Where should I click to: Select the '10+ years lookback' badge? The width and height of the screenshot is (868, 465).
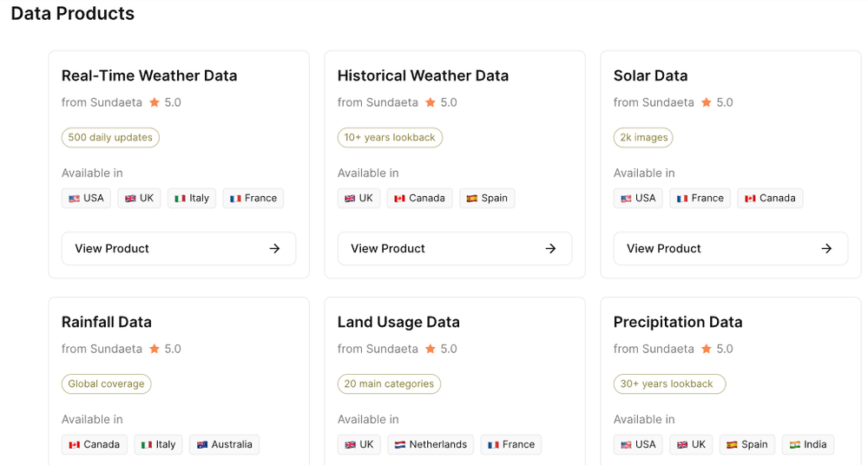390,137
